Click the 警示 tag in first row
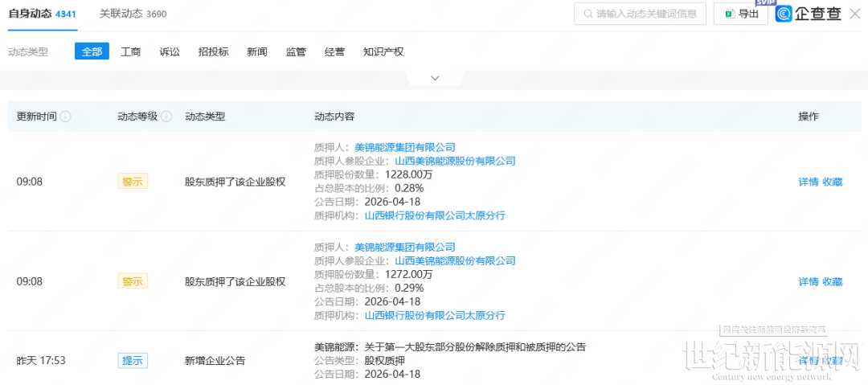 coord(133,182)
